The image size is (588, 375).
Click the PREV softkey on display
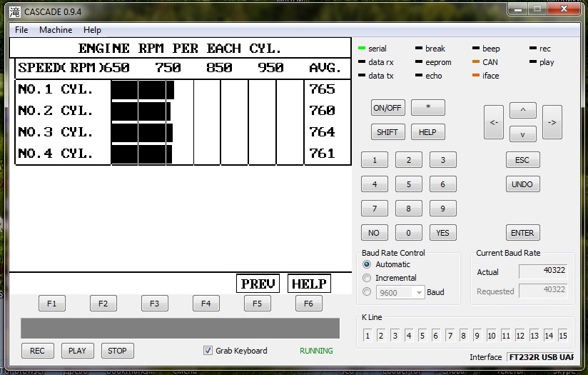258,284
